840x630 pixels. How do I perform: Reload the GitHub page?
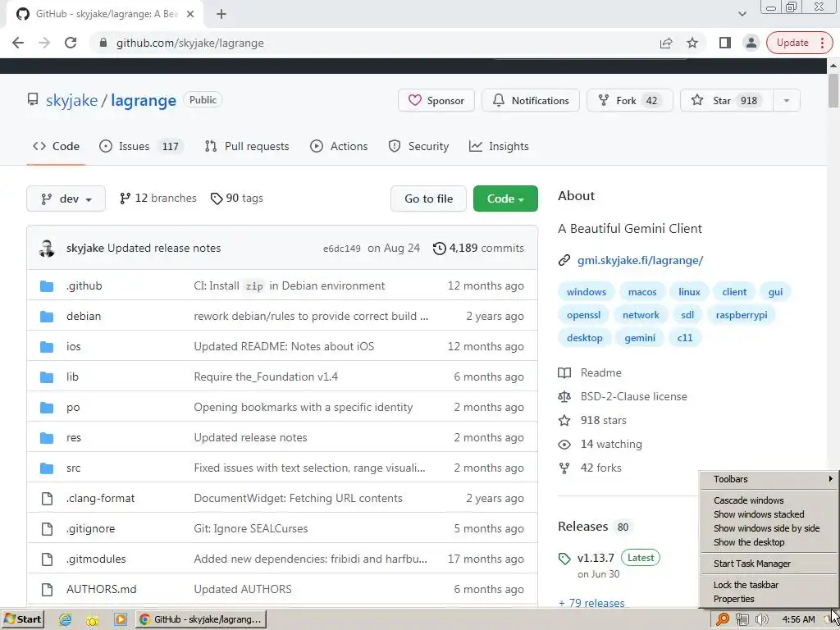point(71,43)
